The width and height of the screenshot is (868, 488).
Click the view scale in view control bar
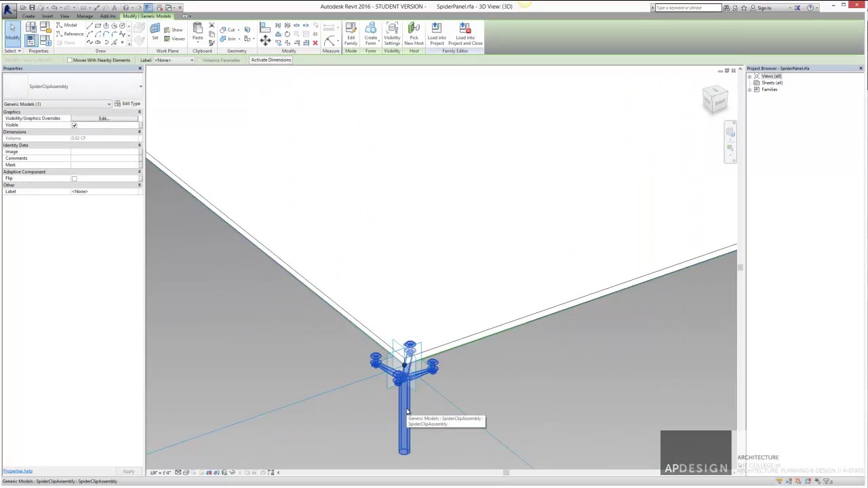coord(161,472)
